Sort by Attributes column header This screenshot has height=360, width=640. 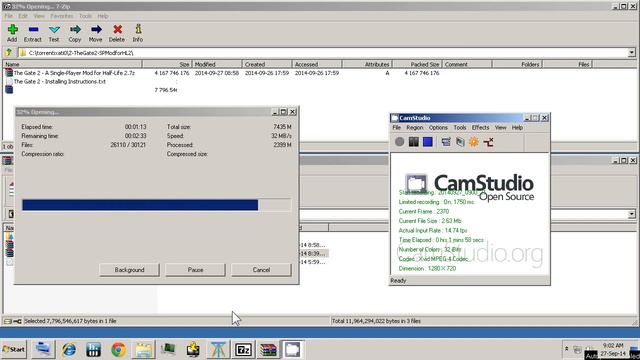pyautogui.click(x=367, y=64)
